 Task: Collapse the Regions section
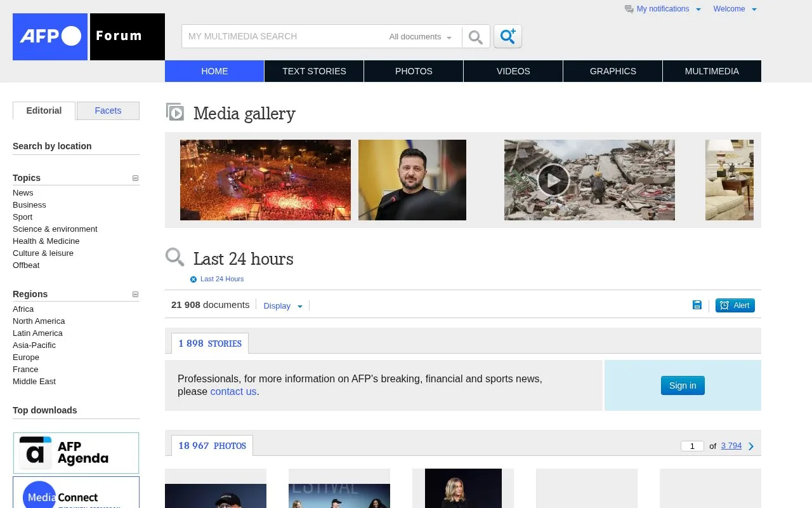tap(135, 295)
